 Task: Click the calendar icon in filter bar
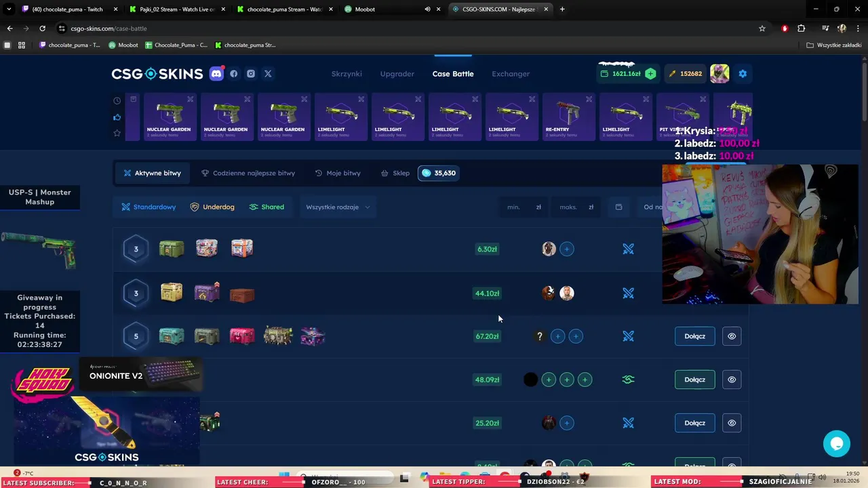[618, 207]
